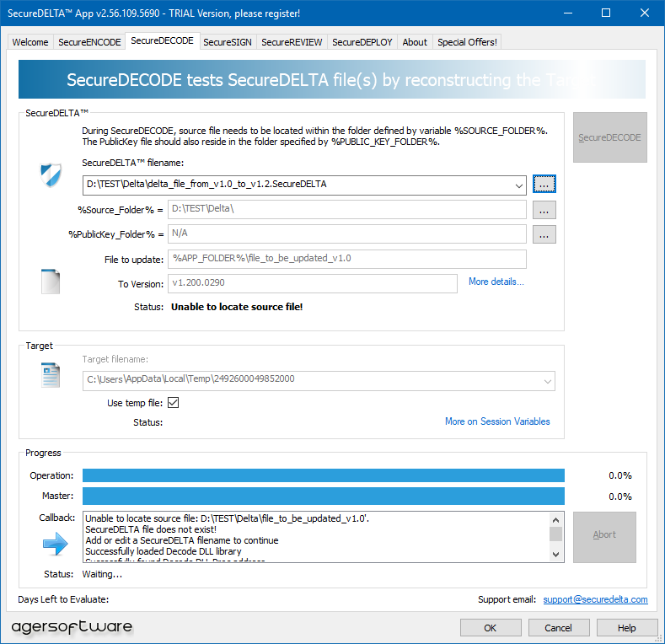Click 'SecureDELTA file does not exist!' log line
665x644 pixels.
point(151,529)
